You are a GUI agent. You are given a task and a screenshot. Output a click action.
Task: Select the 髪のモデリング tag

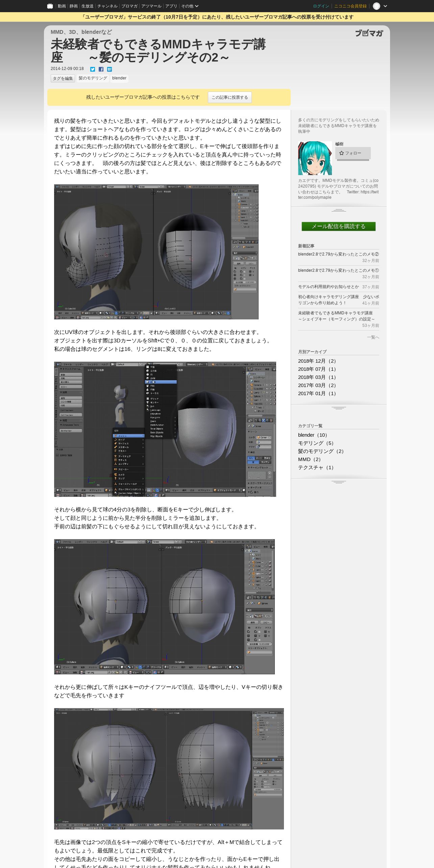coord(93,78)
